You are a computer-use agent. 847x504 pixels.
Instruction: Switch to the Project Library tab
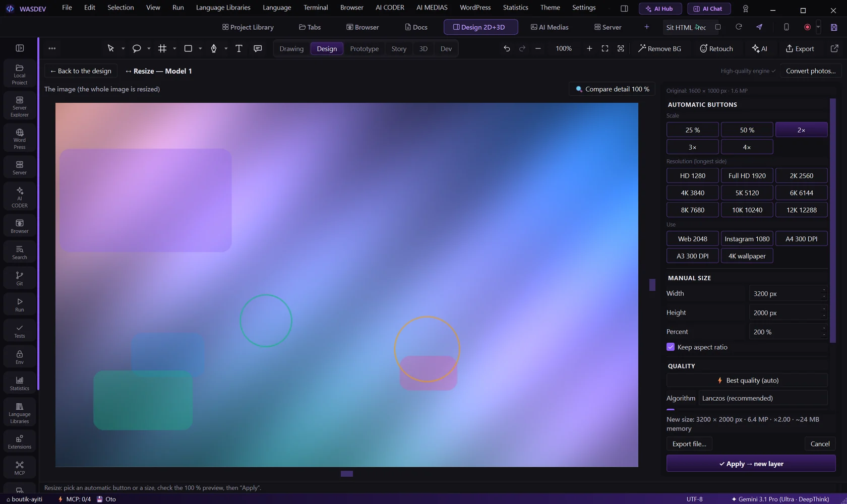pos(248,27)
